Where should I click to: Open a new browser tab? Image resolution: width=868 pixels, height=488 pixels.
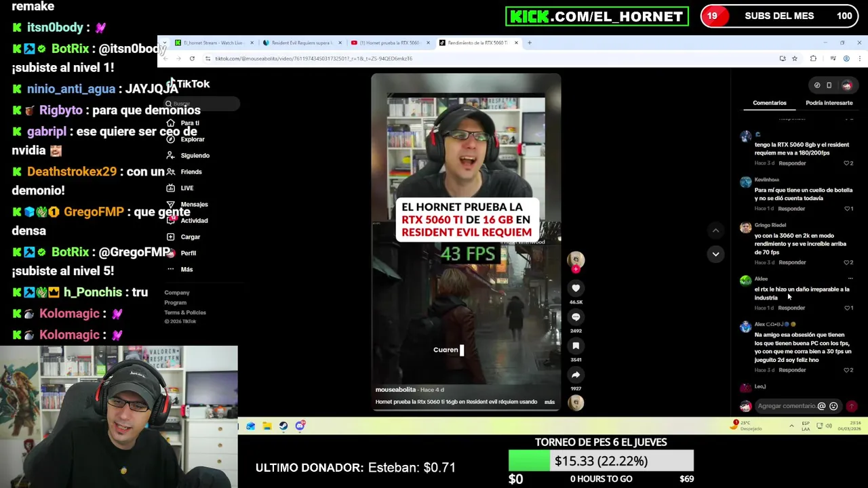(x=530, y=43)
